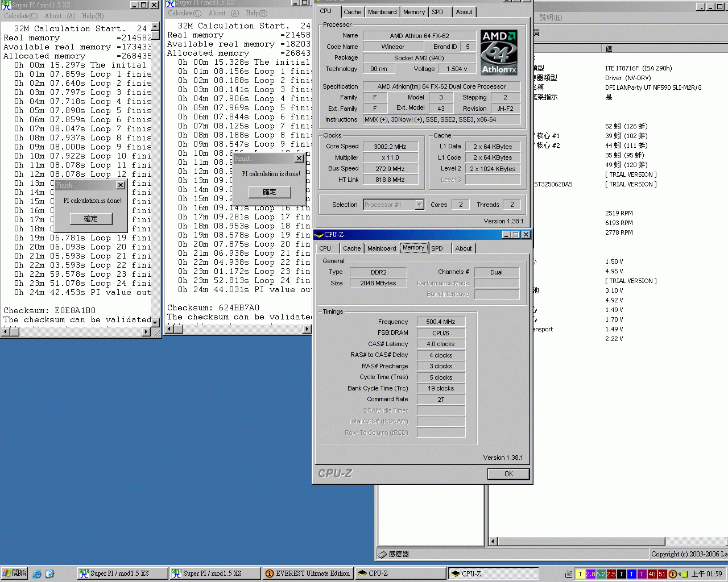Screen dimensions: 728x582
Task: Close the left Finish dialog
Action: pos(121,185)
